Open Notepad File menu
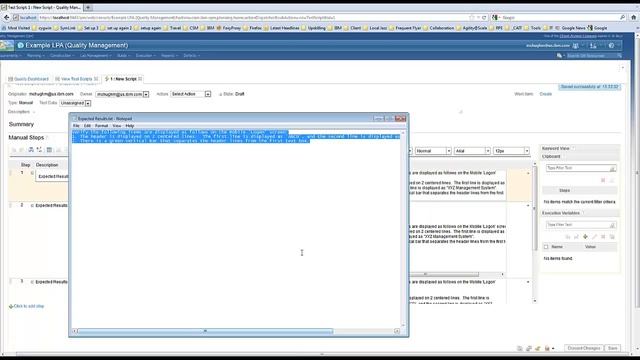640x360 pixels. tap(76, 126)
